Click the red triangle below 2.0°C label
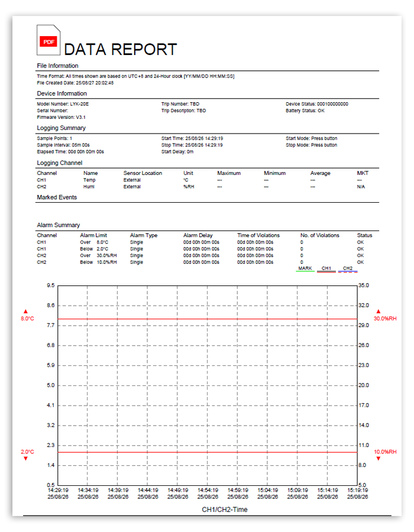The width and height of the screenshot is (414, 532). coord(25,459)
